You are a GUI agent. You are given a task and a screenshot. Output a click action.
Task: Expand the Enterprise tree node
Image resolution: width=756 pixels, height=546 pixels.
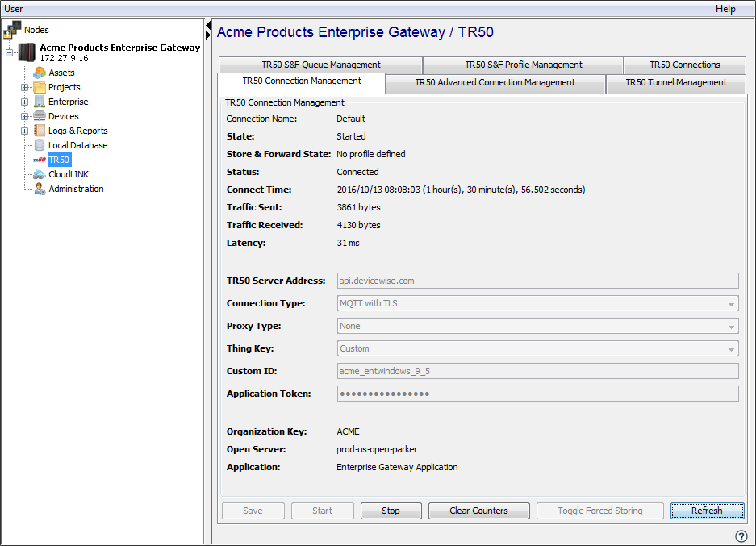24,102
